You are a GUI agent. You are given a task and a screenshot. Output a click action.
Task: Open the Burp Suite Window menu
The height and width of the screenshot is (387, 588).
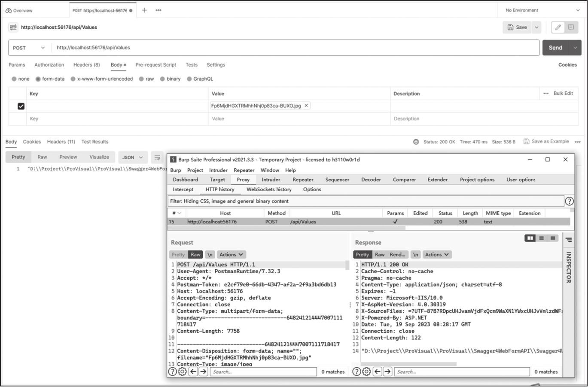click(270, 170)
